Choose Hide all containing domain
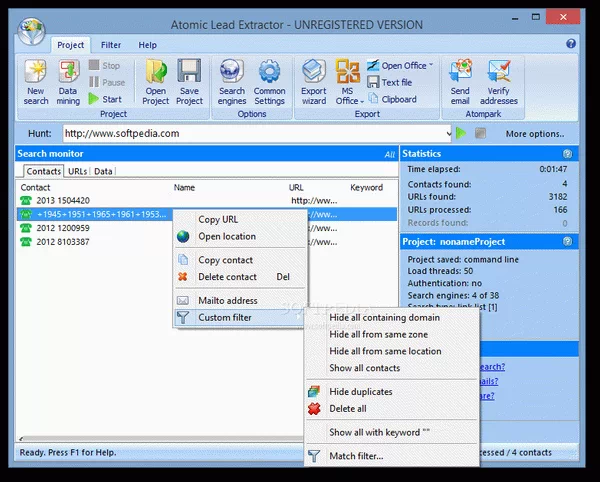 tap(392, 318)
